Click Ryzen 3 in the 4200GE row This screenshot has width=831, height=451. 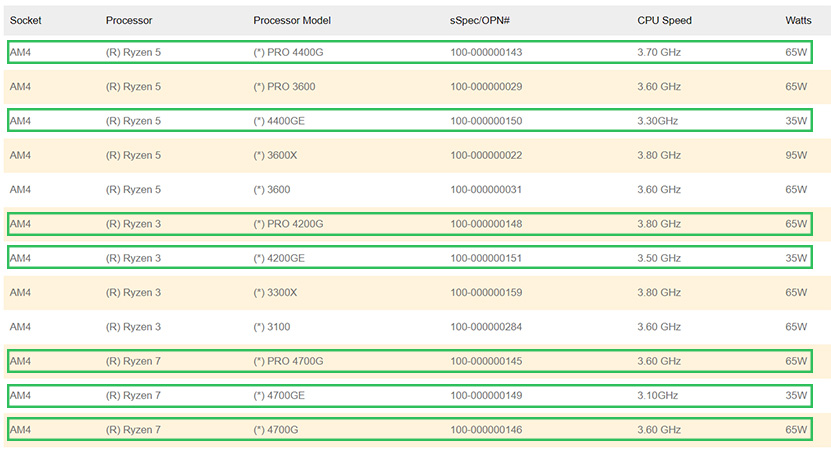click(133, 259)
